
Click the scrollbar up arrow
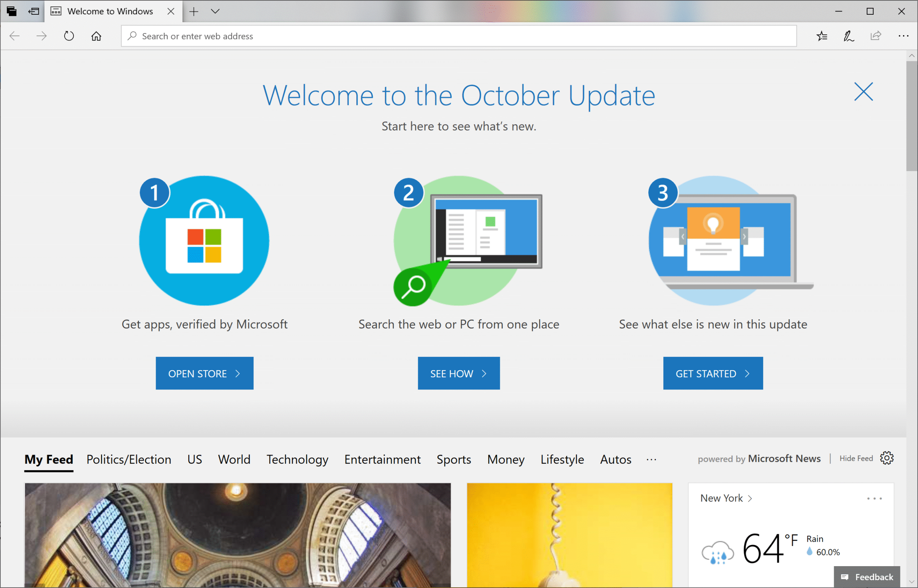(912, 56)
